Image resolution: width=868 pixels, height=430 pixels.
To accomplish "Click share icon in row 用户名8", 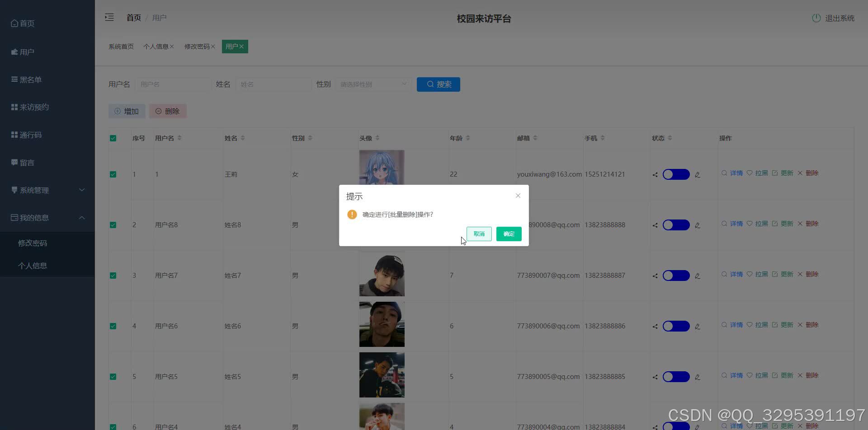I will 655,225.
